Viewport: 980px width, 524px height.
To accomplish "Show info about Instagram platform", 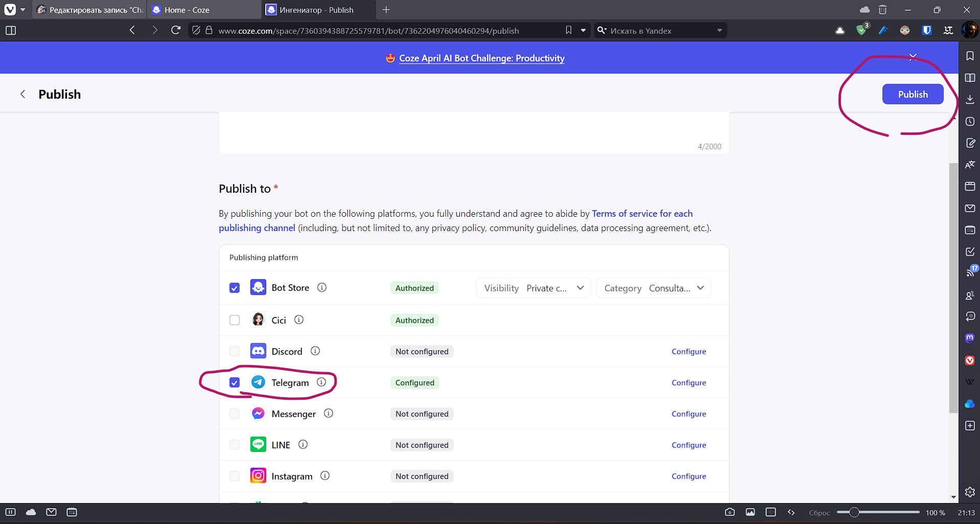I will [x=325, y=475].
